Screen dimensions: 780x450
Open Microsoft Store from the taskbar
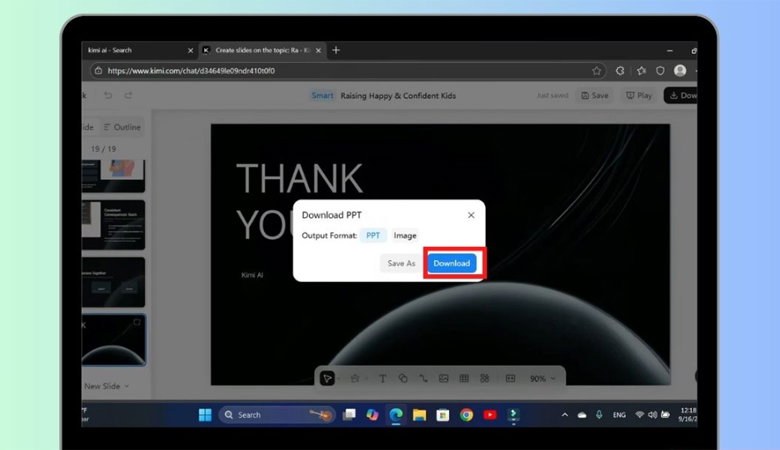tap(443, 415)
